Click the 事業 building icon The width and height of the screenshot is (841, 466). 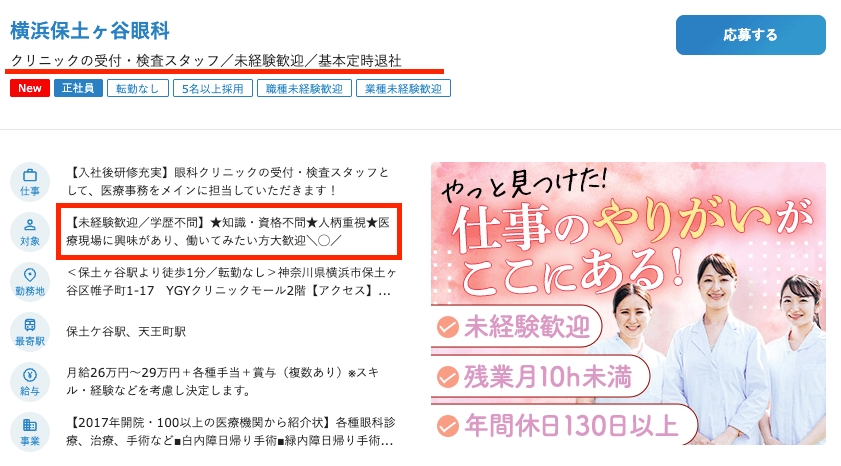[30, 432]
